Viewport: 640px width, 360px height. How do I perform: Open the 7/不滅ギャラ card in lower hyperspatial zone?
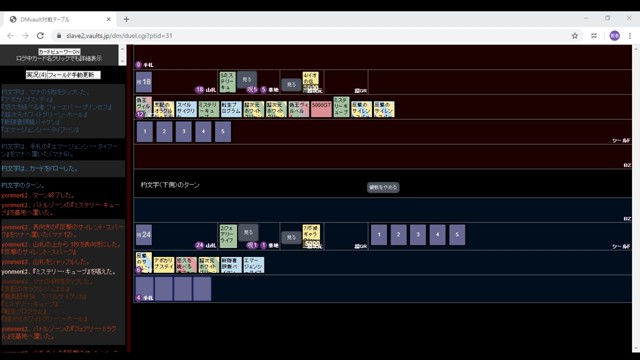click(x=311, y=236)
